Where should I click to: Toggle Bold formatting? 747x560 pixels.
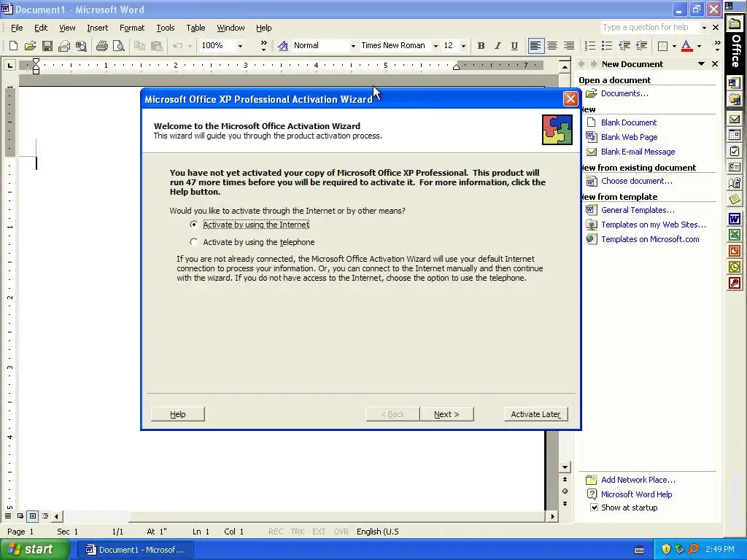(x=481, y=46)
